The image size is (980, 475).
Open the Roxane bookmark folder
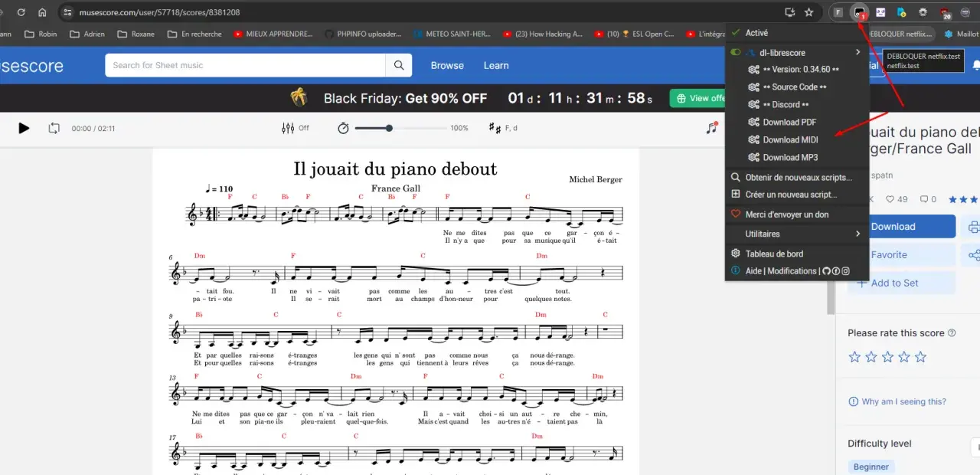(136, 34)
